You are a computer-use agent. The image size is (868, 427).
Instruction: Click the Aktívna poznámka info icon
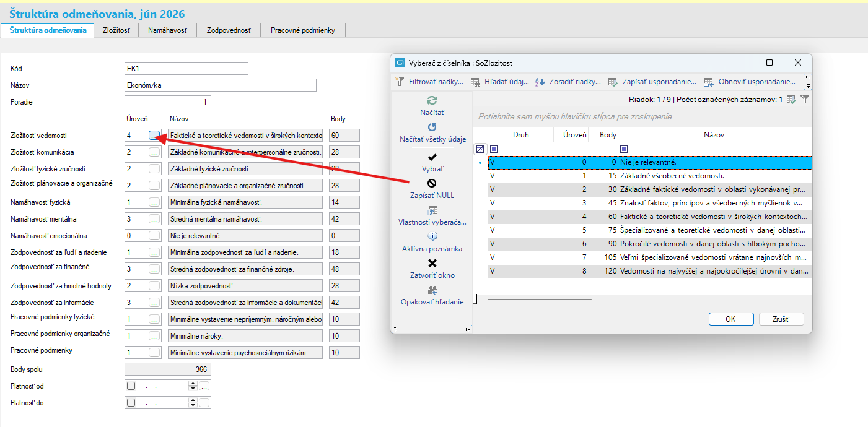(432, 236)
